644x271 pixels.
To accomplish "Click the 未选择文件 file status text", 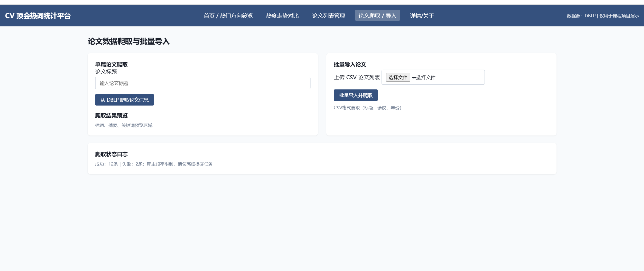I will 423,78.
